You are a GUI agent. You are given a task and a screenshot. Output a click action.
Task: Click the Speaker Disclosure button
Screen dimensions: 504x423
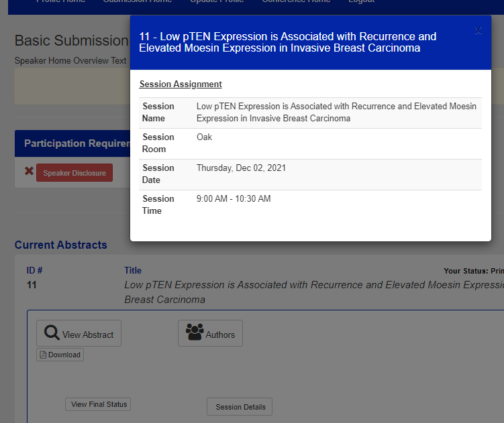point(74,173)
